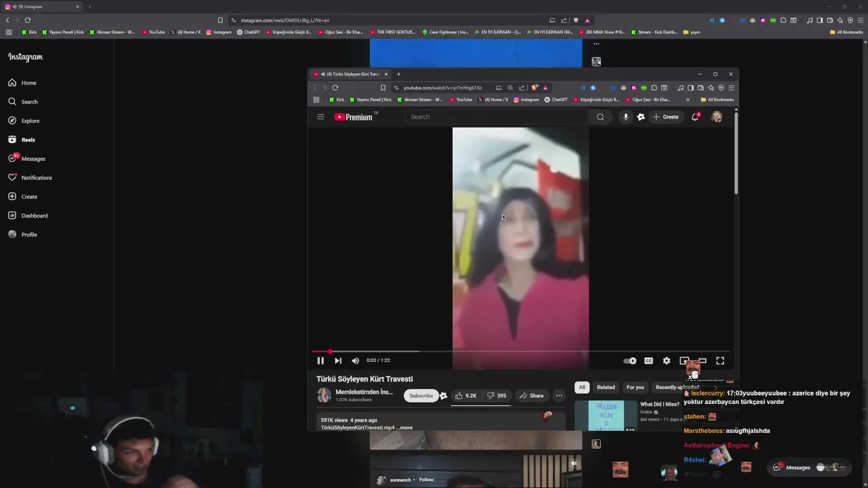Select the Related filter chip
This screenshot has width=868, height=488.
coord(606,387)
